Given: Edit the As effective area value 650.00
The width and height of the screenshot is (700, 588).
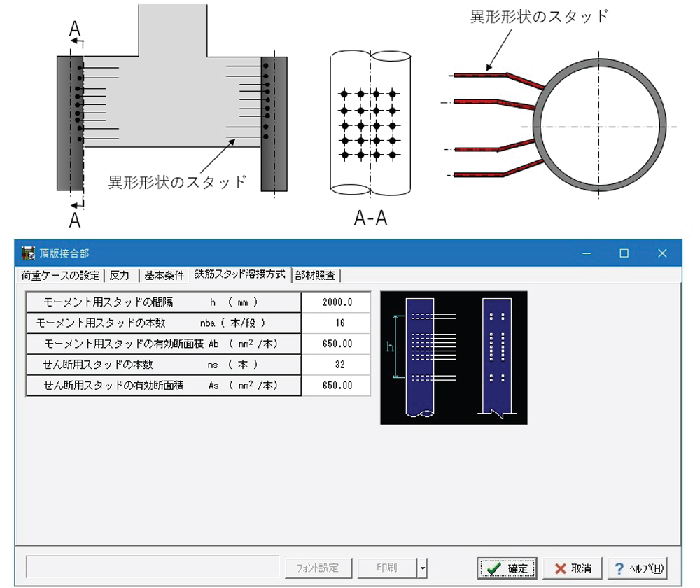Looking at the screenshot, I should click(336, 385).
